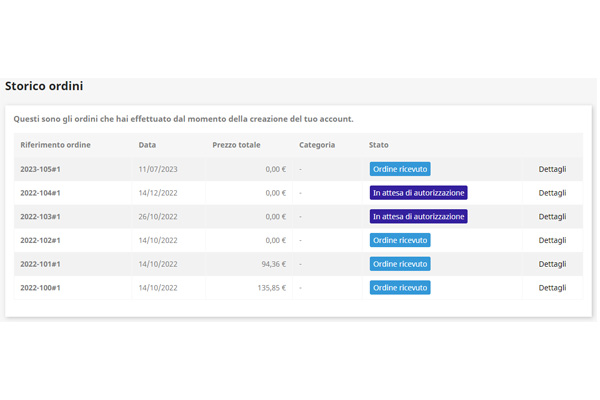600x400 pixels.
Task: Open Dettagli for order 2023-105#1
Action: (x=552, y=169)
